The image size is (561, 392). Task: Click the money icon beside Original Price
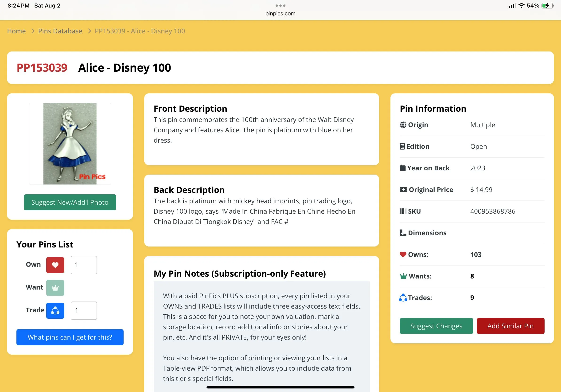403,190
